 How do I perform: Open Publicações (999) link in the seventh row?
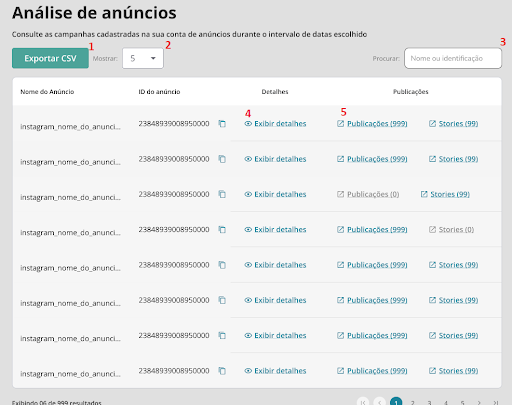click(x=377, y=335)
